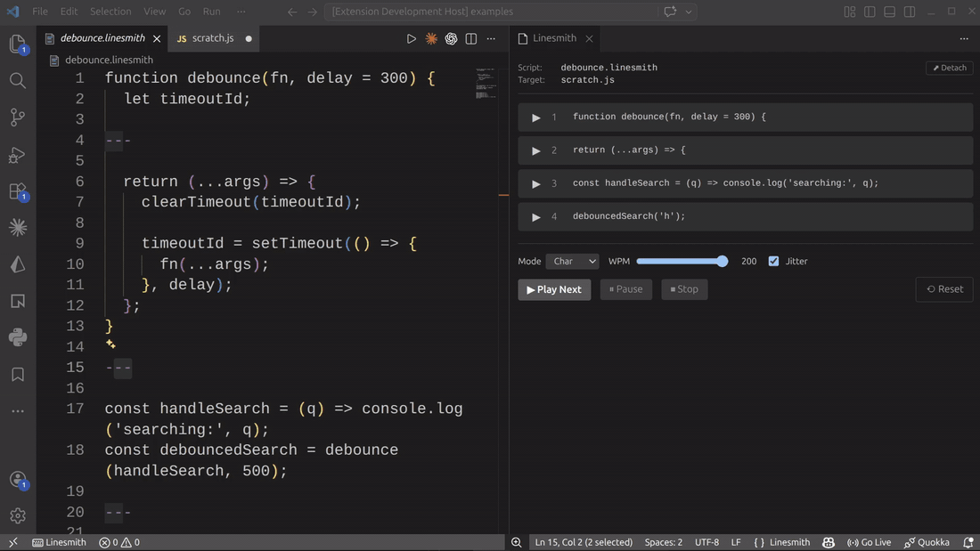Open the Search view in activity bar
Viewport: 980px width, 551px height.
(x=18, y=81)
